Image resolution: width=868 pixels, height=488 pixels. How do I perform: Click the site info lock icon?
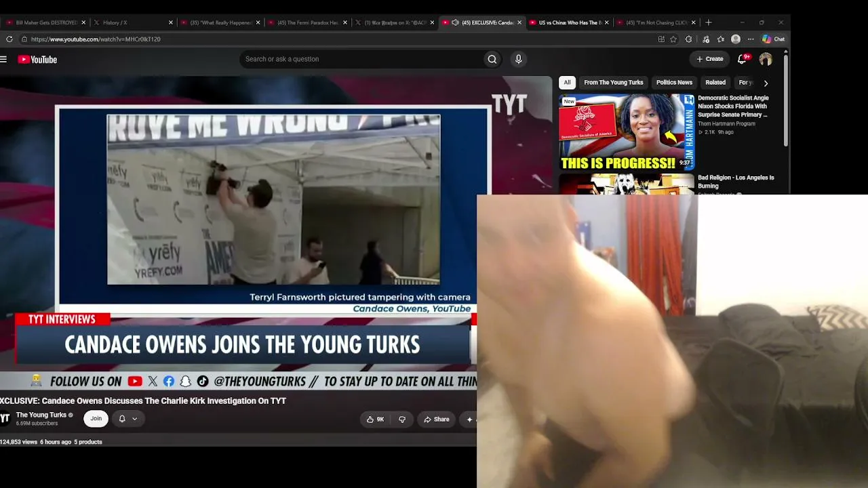(x=24, y=39)
